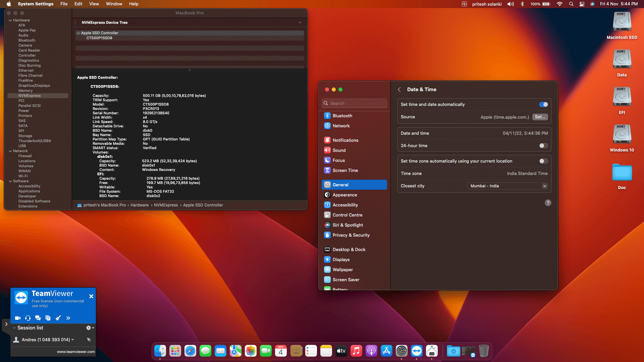This screenshot has height=362, width=644.
Task: Open the TeamViewer gear options dropdown
Action: (90, 328)
